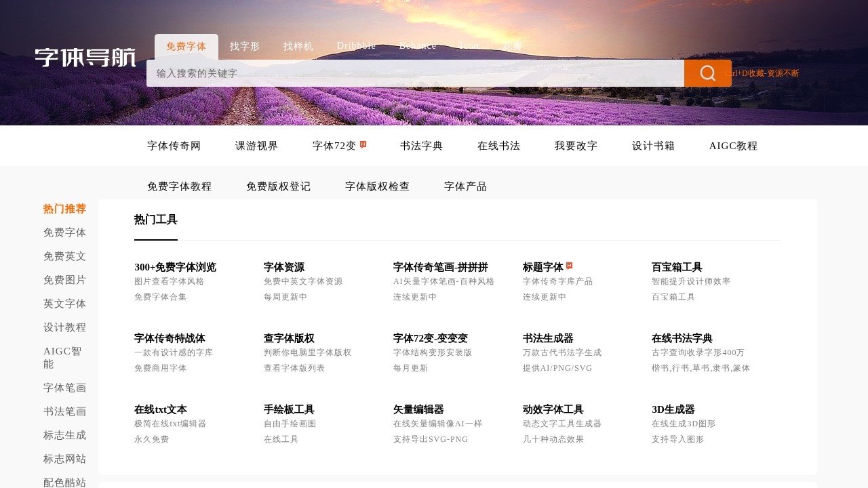Screen dimensions: 868x488
Task: Click the search keyword input field
Action: coord(407,73)
